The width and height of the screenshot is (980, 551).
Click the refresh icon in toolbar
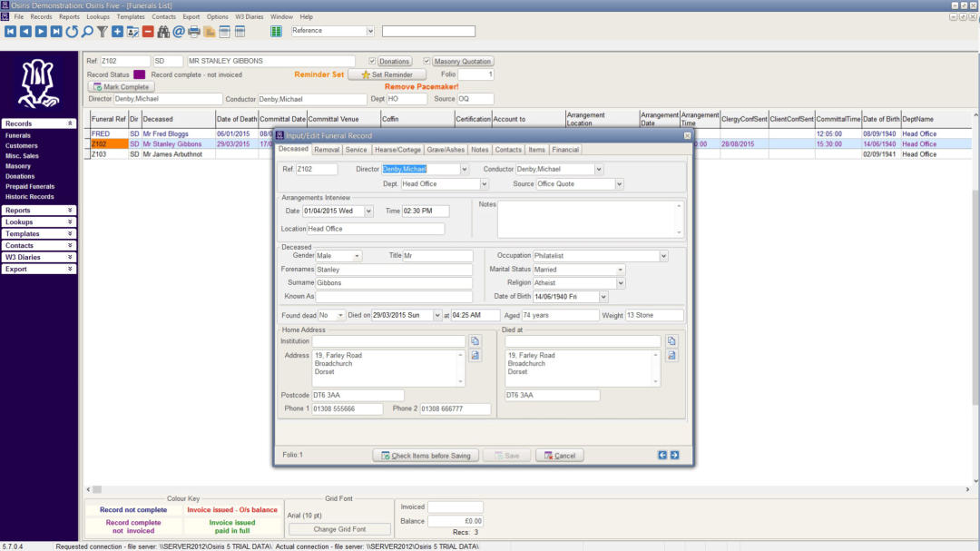coord(72,32)
